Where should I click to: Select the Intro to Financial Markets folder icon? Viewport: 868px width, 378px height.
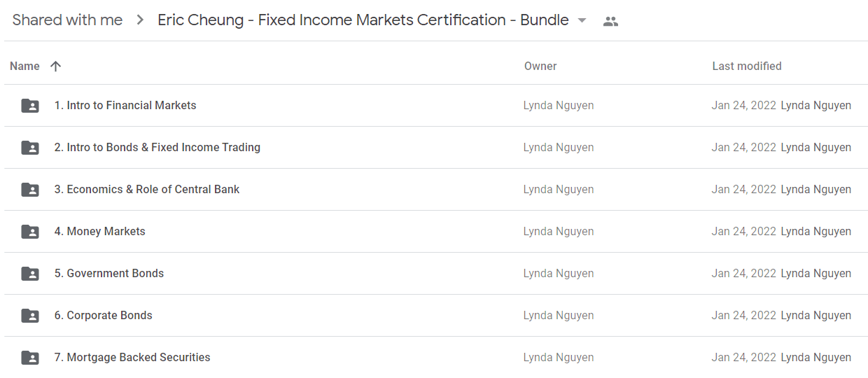pyautogui.click(x=30, y=106)
